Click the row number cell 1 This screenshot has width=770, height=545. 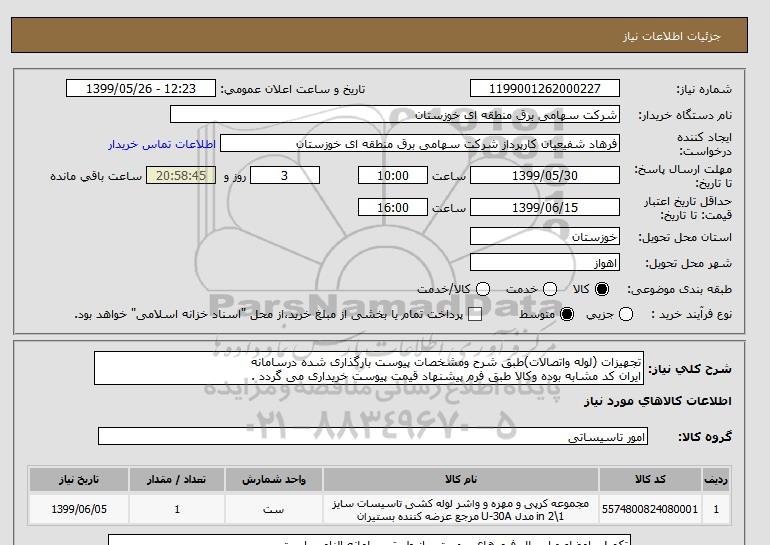coord(716,510)
